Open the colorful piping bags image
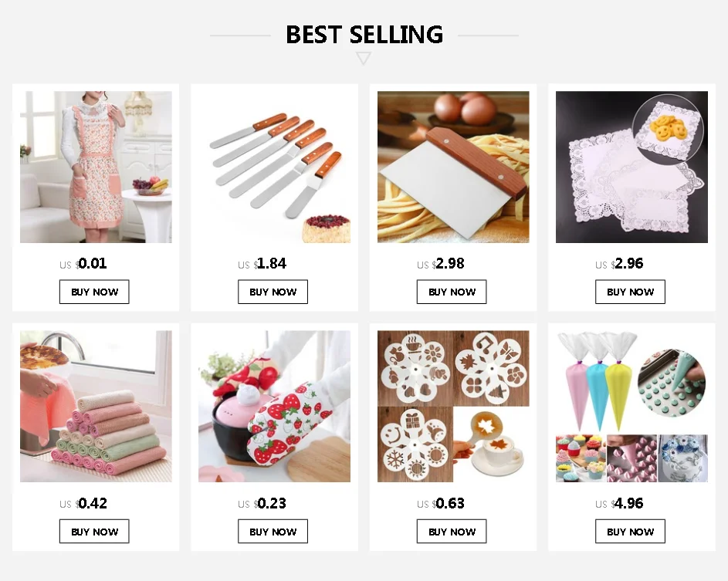 [632, 406]
